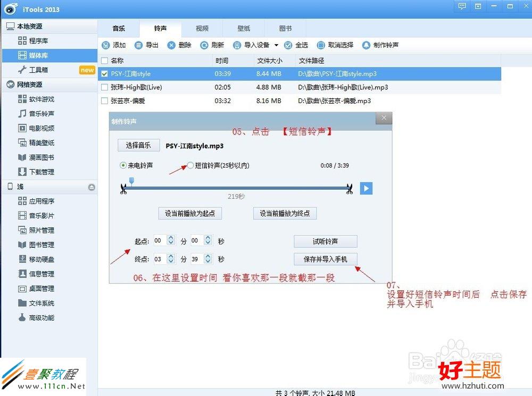Viewport: 532px width, 396px height.
Task: Click the right scissors end handle
Action: pyautogui.click(x=350, y=189)
